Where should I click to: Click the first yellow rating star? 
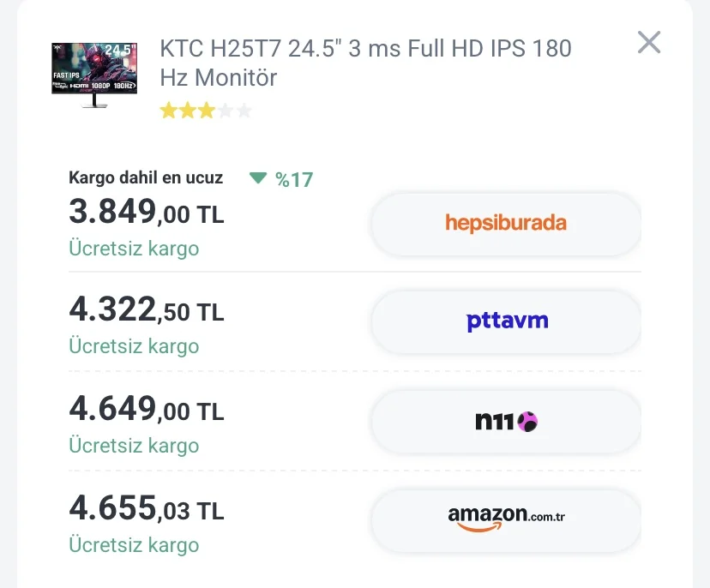168,111
